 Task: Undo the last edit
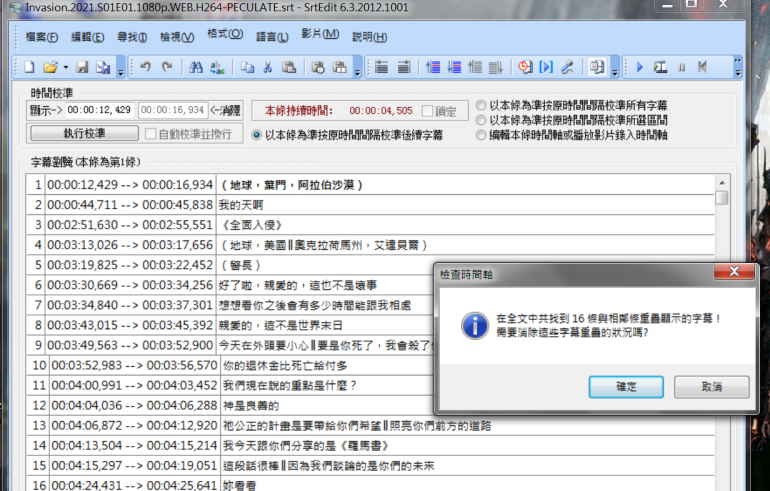(145, 67)
